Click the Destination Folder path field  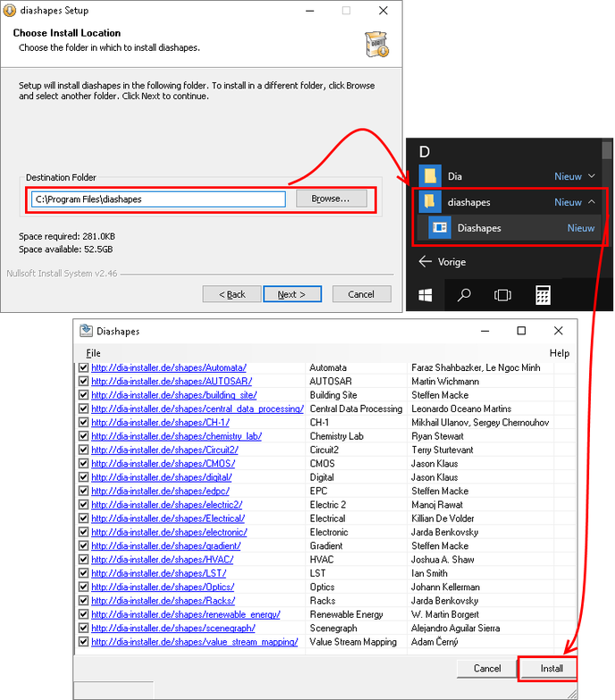click(158, 199)
